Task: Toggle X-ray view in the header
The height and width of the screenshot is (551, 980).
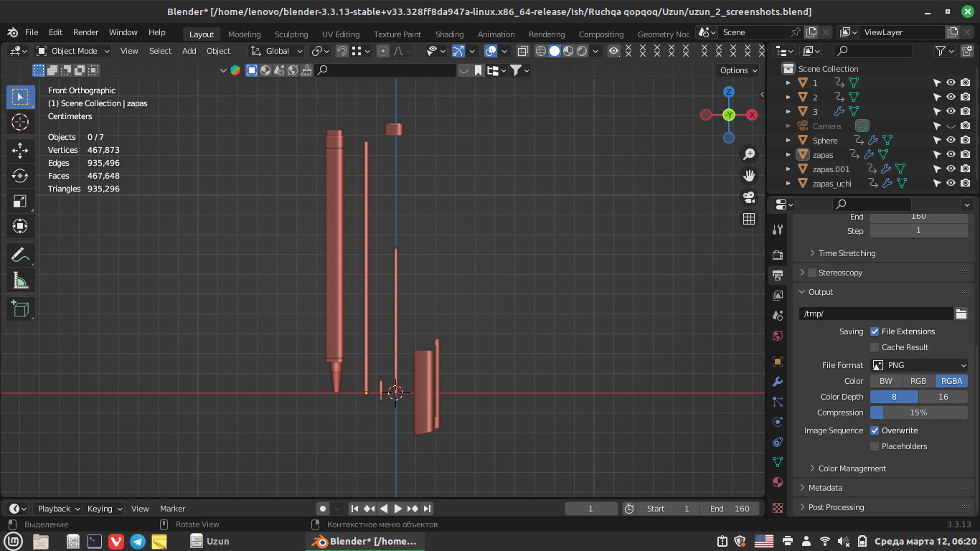Action: [522, 51]
